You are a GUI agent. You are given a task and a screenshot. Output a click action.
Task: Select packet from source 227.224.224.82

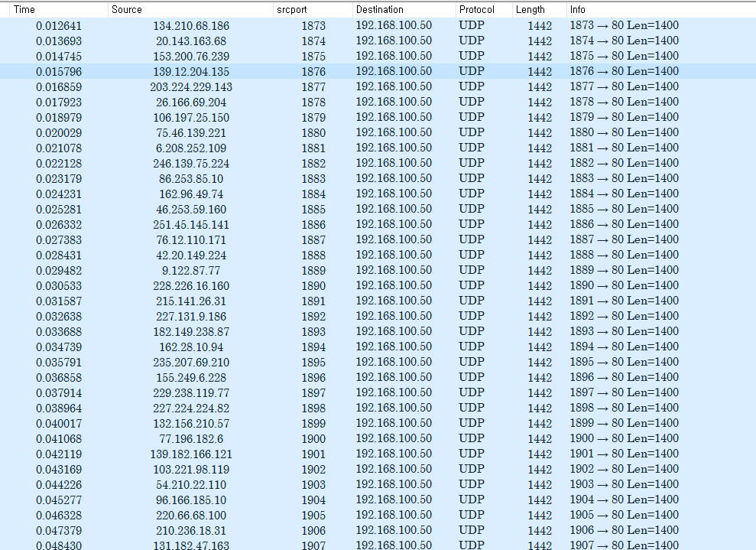coord(378,408)
